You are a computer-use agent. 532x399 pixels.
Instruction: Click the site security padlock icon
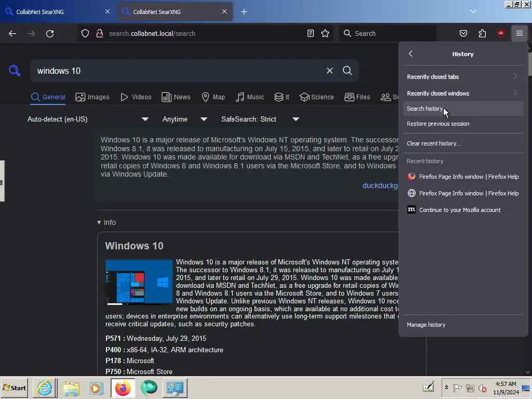click(99, 33)
